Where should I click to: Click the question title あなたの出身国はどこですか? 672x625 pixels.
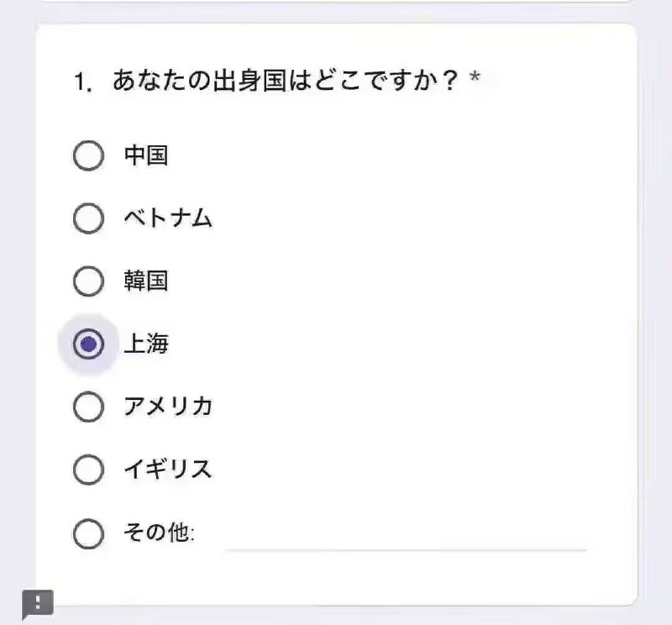point(286,81)
